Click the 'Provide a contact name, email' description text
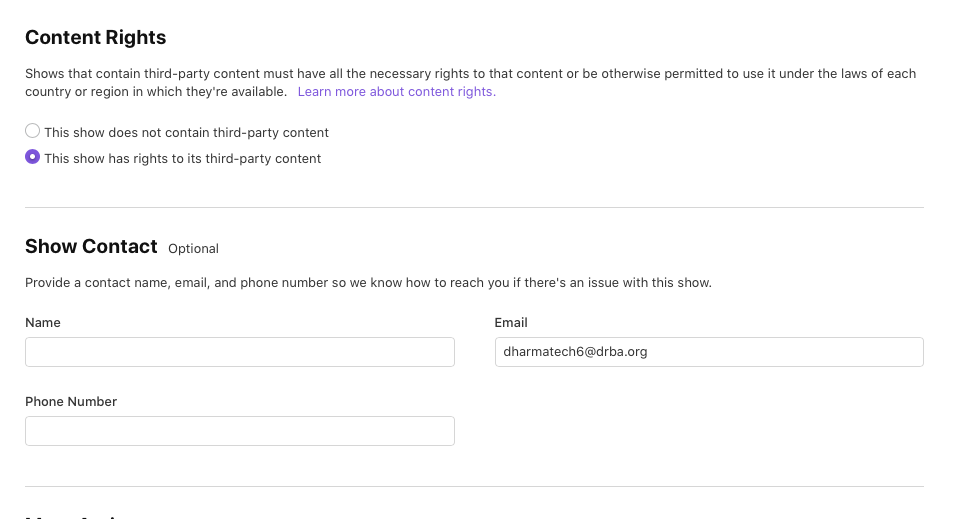 coord(368,283)
